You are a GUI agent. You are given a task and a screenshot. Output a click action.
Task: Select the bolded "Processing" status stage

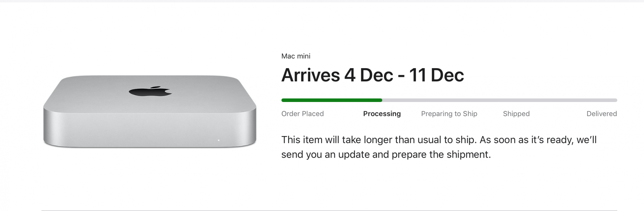[382, 114]
